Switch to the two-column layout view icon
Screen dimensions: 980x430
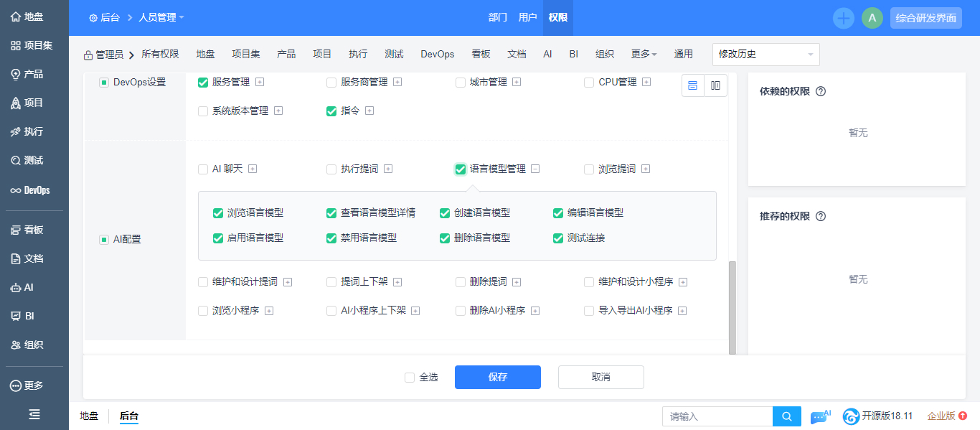pyautogui.click(x=715, y=85)
